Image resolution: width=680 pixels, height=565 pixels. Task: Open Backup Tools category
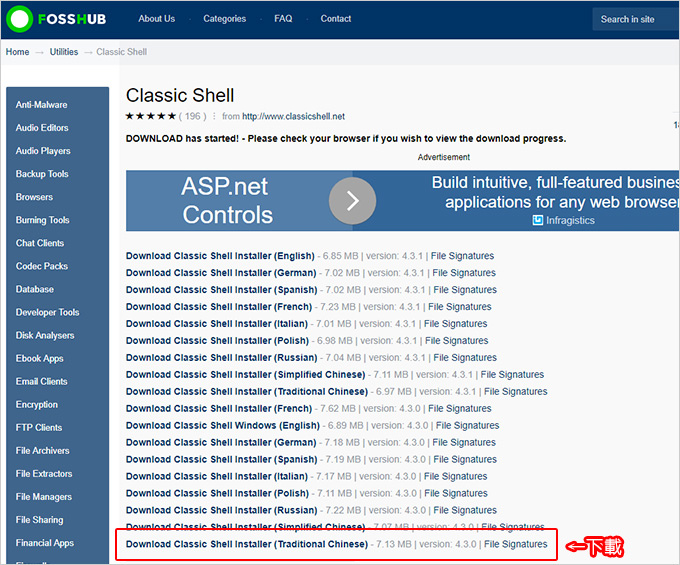coord(42,174)
